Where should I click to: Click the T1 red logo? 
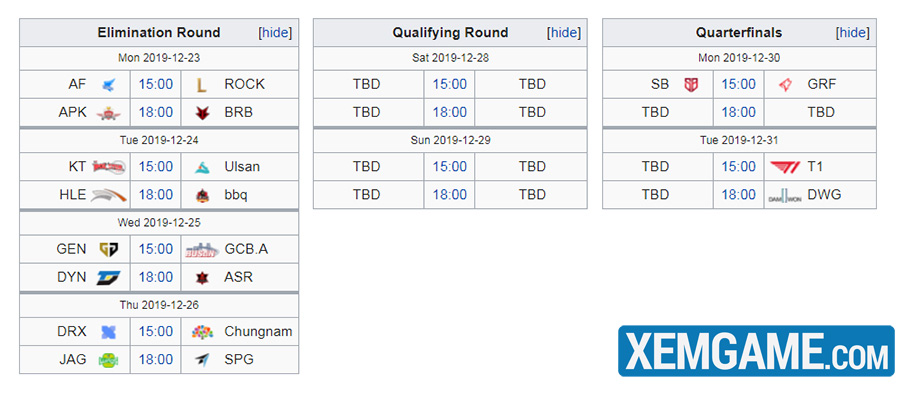click(x=785, y=167)
